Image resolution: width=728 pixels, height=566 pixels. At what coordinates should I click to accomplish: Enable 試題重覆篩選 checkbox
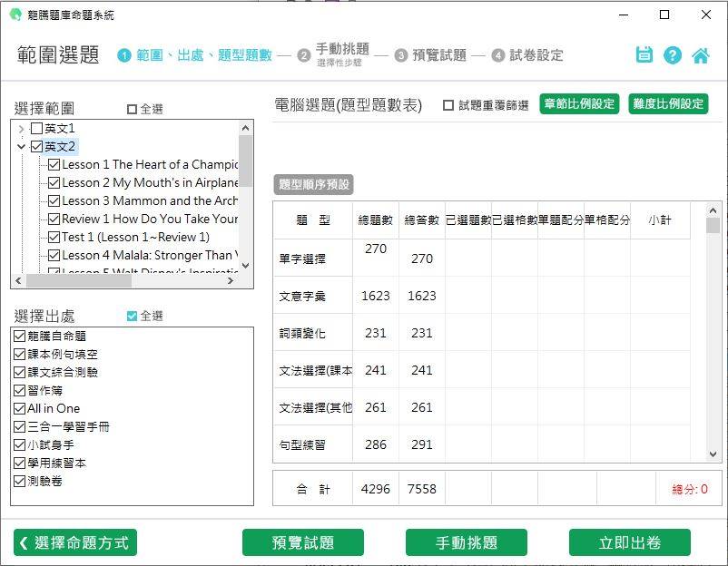448,105
